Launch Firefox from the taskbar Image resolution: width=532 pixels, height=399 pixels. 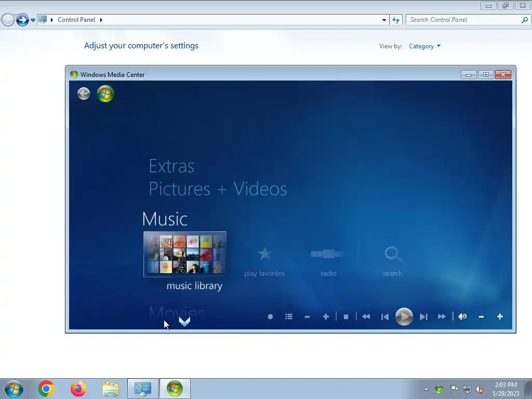[x=78, y=389]
